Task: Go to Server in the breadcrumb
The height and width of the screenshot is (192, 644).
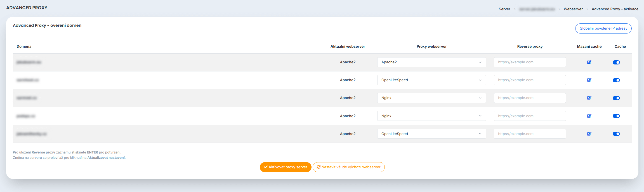Action: pos(504,9)
